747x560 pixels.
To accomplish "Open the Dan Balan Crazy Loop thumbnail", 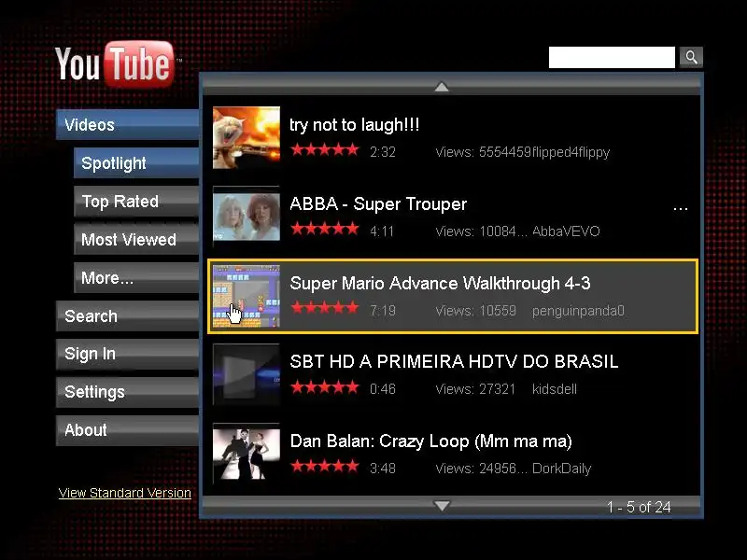I will pos(247,454).
